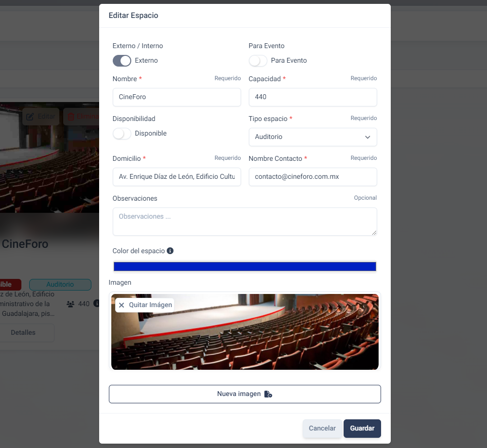Screen dimensions: 487x448
Task: Click the people capacity icon next to 440
Action: tap(70, 304)
